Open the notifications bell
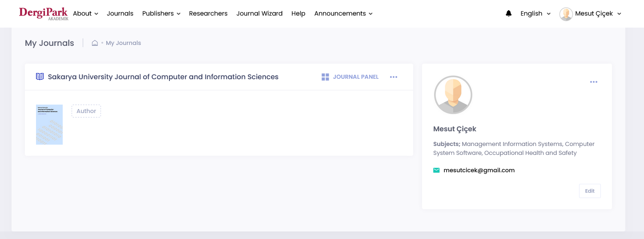Image resolution: width=644 pixels, height=239 pixels. [x=509, y=14]
